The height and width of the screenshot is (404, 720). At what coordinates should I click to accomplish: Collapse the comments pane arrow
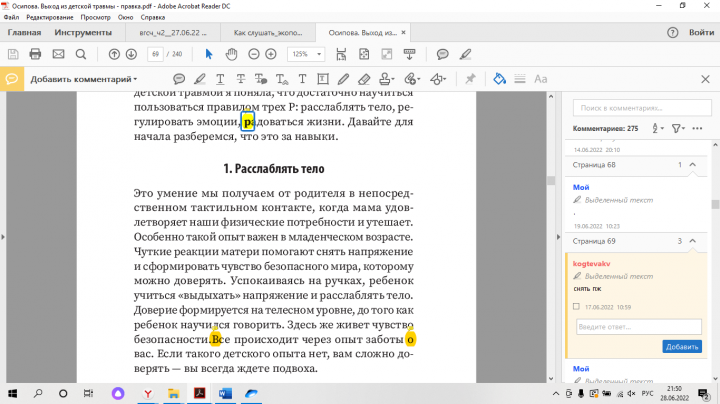click(x=558, y=237)
